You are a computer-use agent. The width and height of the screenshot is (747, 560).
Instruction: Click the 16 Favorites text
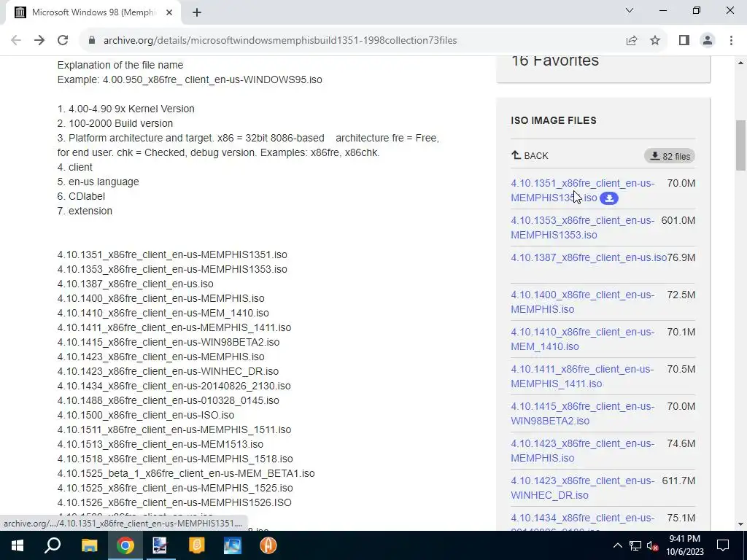(555, 61)
